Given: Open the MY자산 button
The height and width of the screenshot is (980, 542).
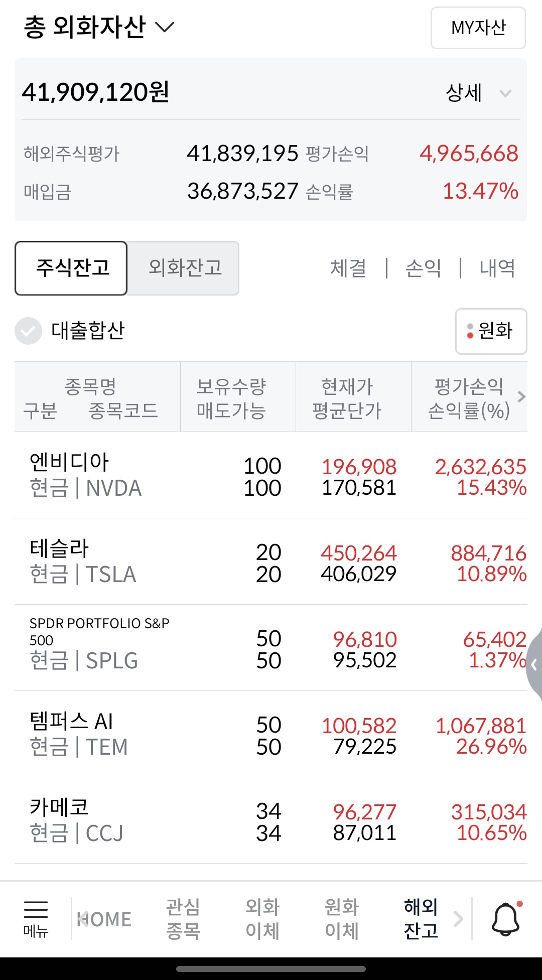Looking at the screenshot, I should point(478,28).
